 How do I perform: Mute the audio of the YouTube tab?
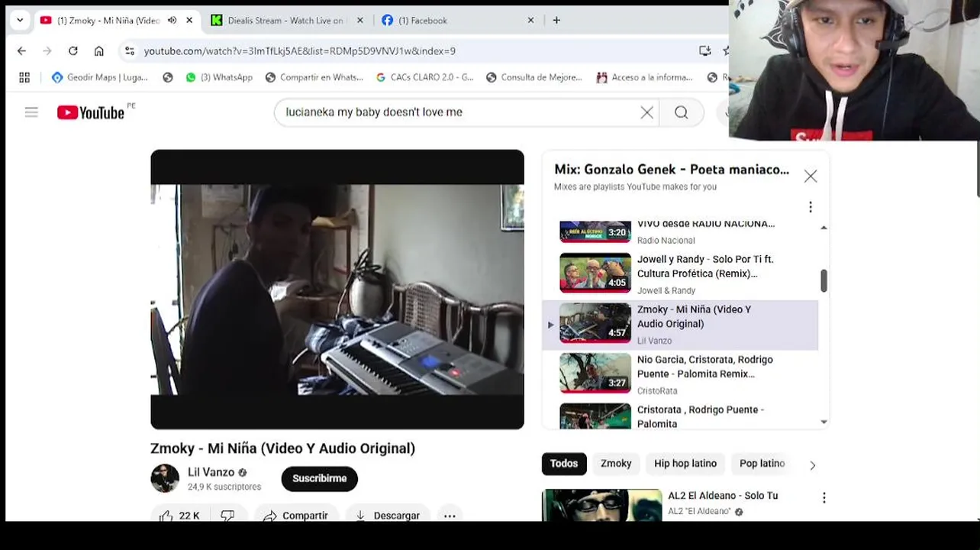coord(172,21)
